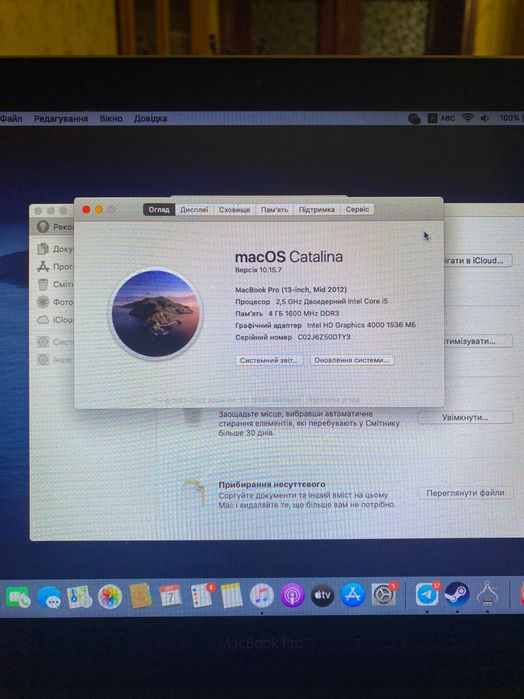The width and height of the screenshot is (524, 699).
Task: Open Photos app in the Dock
Action: pos(110,596)
